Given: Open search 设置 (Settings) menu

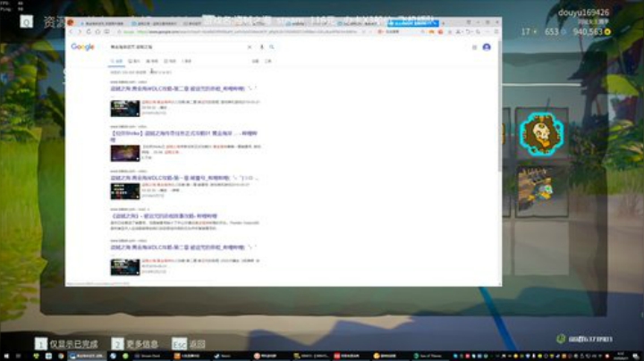Looking at the screenshot, I should (255, 61).
